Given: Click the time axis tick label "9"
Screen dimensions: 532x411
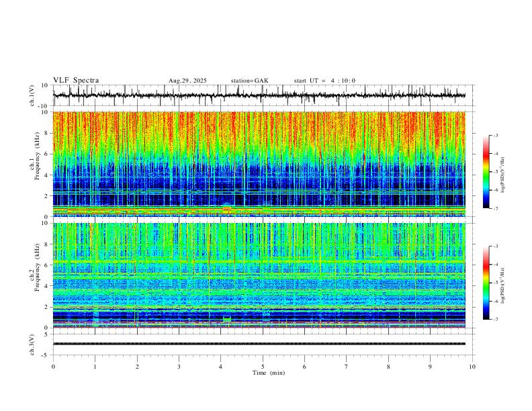Looking at the screenshot, I should click(430, 367).
